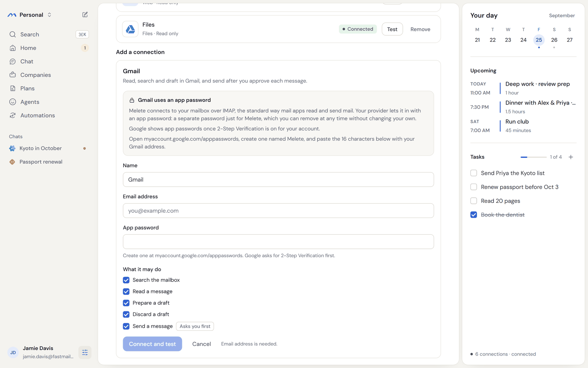Image resolution: width=588 pixels, height=368 pixels.
Task: Select Saturday 26 in the calendar
Action: 554,40
